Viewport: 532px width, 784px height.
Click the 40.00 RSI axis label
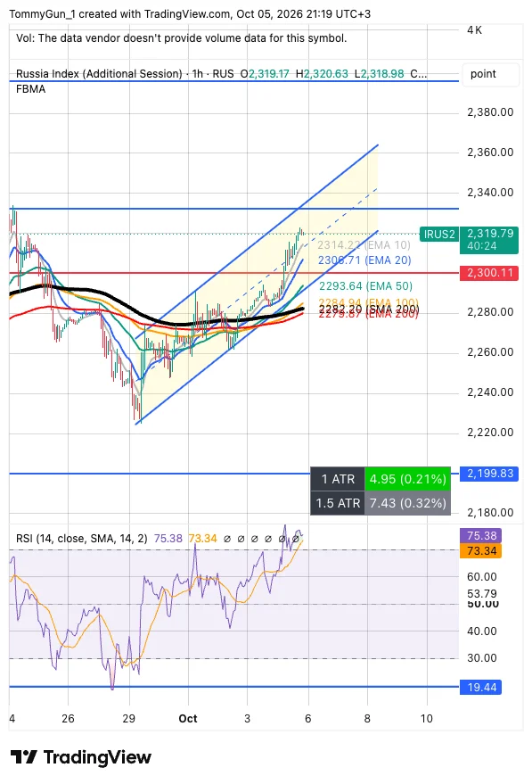482,631
